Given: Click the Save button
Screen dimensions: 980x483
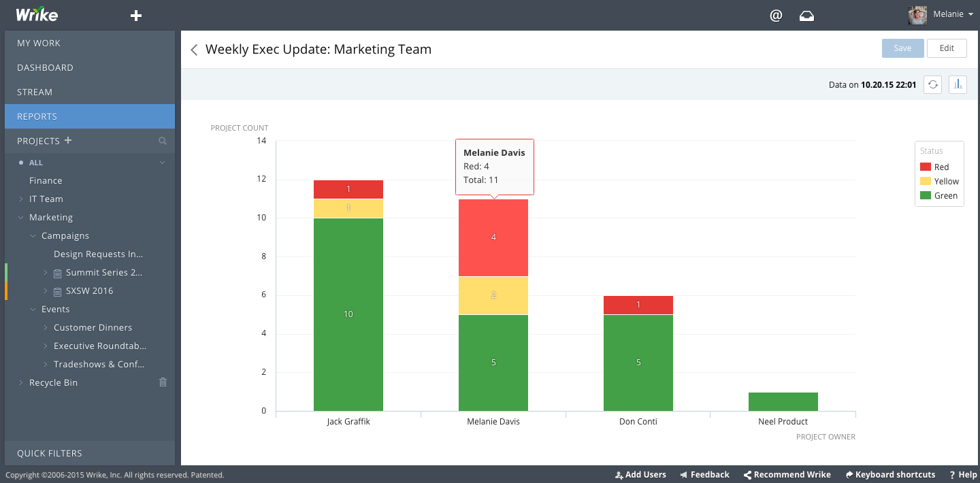Looking at the screenshot, I should [902, 48].
